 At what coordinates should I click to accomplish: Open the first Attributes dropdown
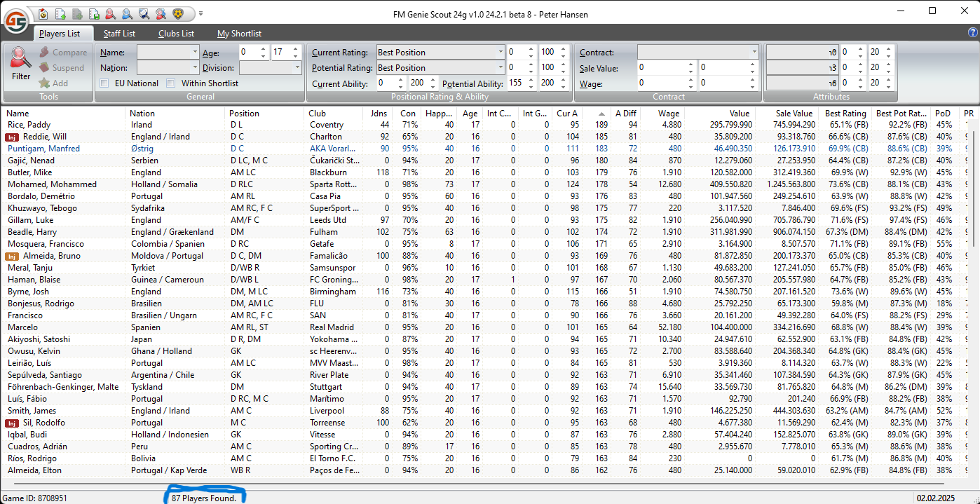pyautogui.click(x=803, y=53)
